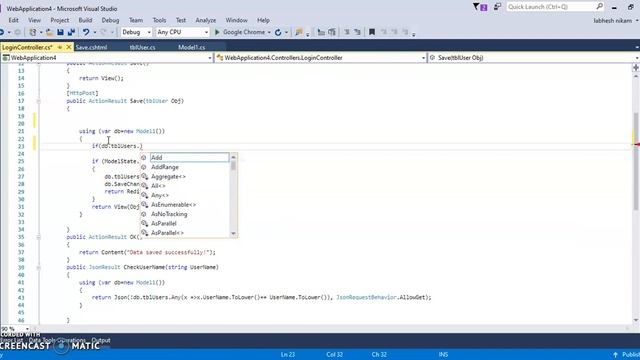Image resolution: width=640 pixels, height=360 pixels.
Task: Click the Comment selection icon
Action: 347,32
